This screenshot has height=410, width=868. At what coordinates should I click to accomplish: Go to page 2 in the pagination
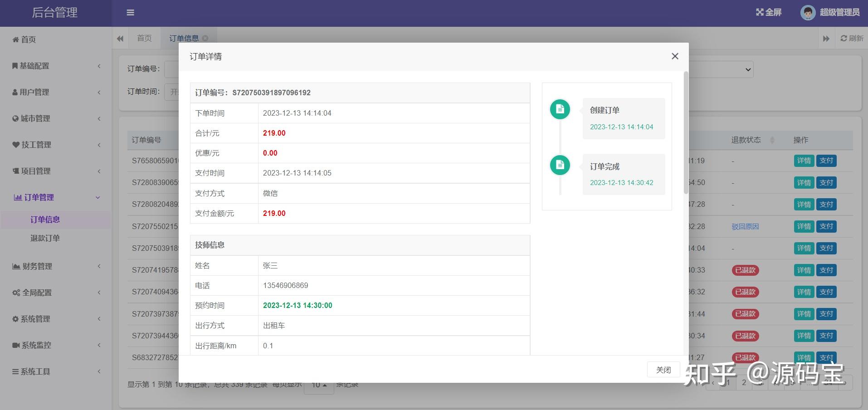pos(744,382)
